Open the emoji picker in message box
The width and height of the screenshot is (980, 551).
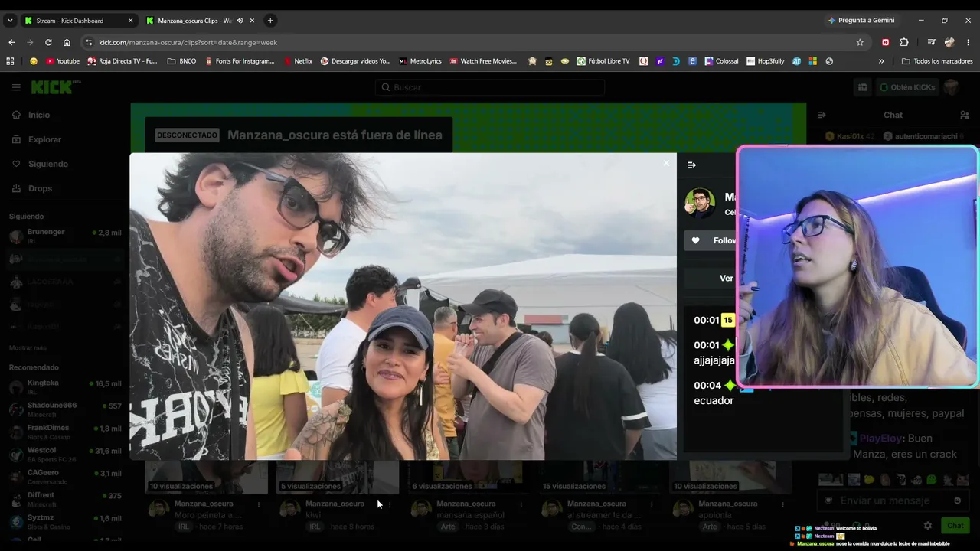pyautogui.click(x=957, y=500)
